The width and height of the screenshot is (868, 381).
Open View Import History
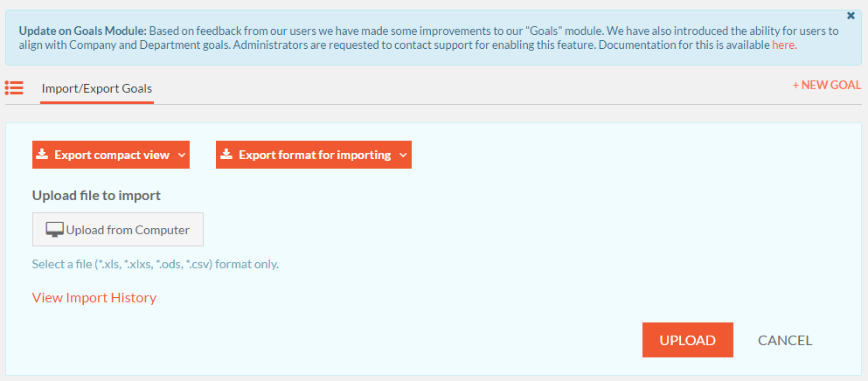pos(94,298)
